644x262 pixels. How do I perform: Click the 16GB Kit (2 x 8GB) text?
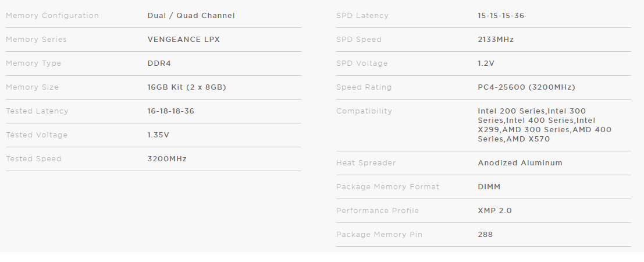186,87
